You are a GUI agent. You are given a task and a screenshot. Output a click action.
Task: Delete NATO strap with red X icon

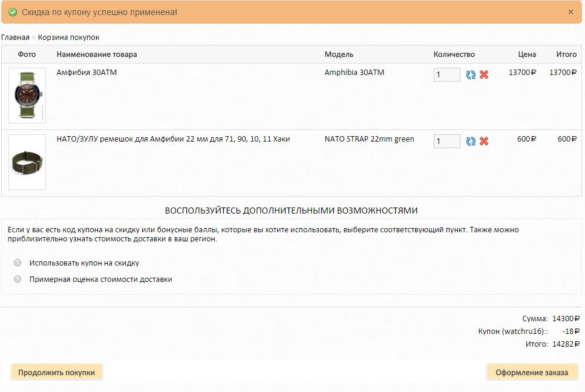484,142
